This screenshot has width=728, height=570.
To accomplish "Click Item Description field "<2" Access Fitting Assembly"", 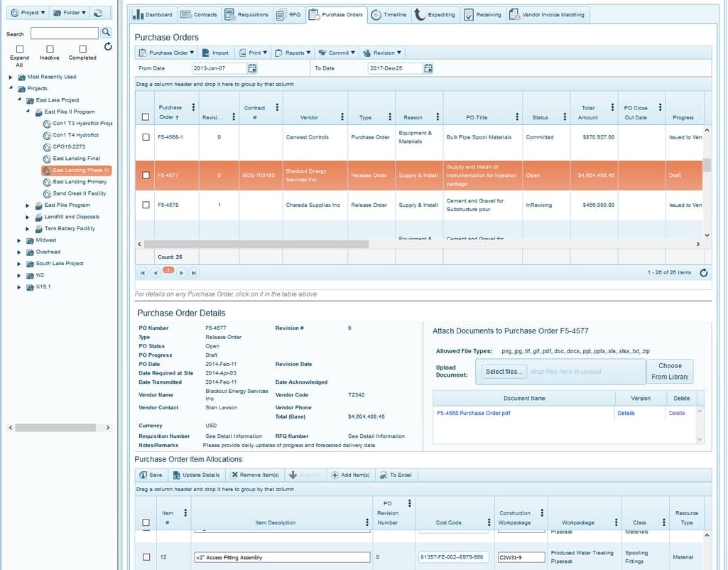I will (x=282, y=557).
